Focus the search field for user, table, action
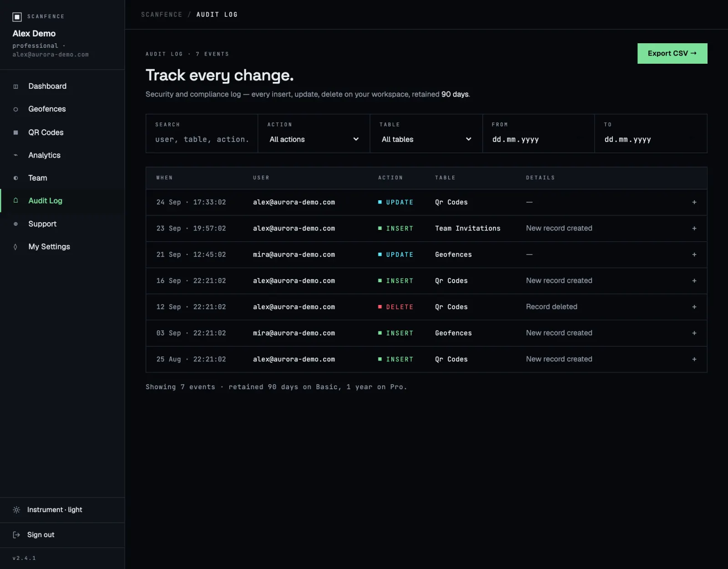 [x=202, y=139]
